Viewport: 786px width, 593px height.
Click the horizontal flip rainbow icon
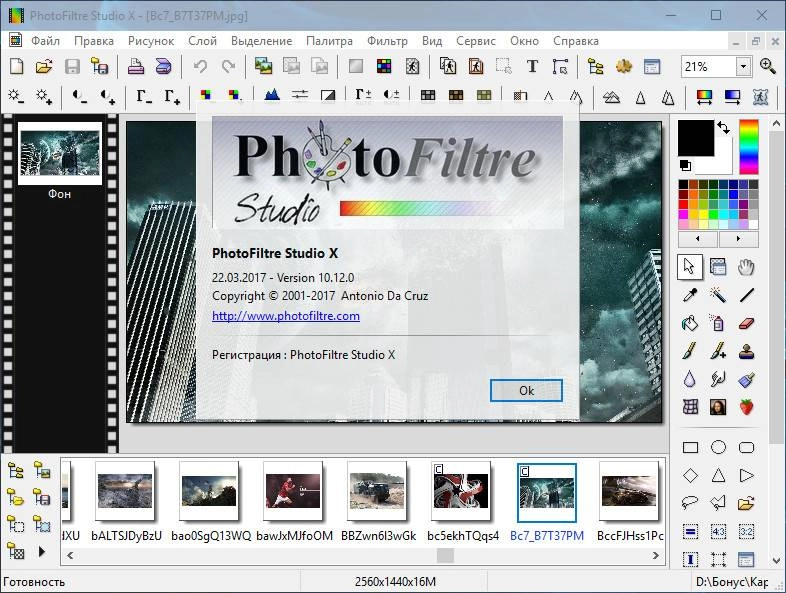tap(704, 96)
